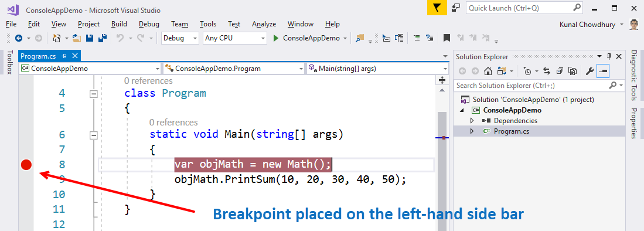Open Properties via the wrench icon
Screen dimensions: 644x231
[x=590, y=71]
